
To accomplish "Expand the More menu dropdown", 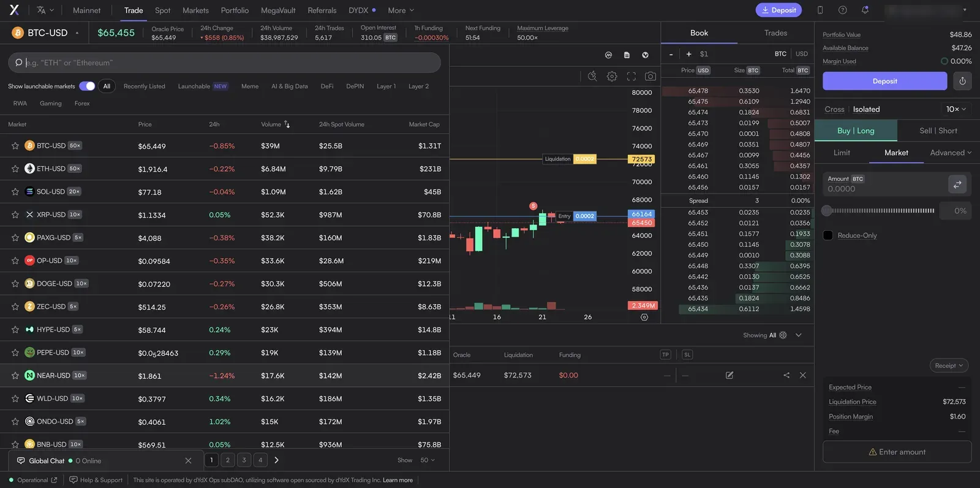I will (x=401, y=10).
